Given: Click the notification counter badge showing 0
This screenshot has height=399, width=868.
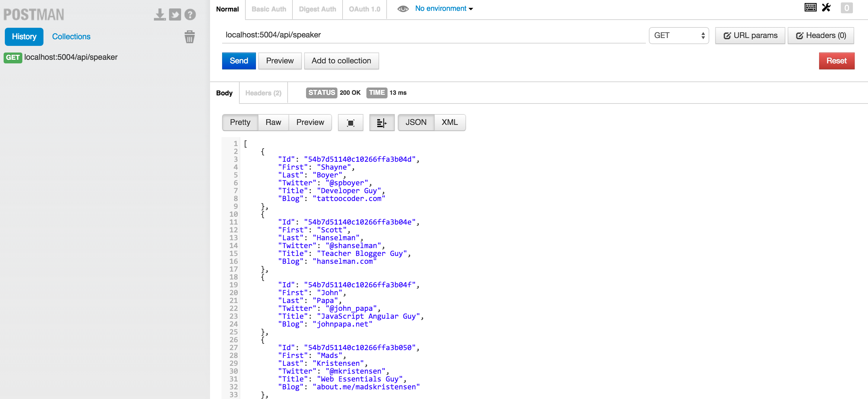Looking at the screenshot, I should 847,8.
